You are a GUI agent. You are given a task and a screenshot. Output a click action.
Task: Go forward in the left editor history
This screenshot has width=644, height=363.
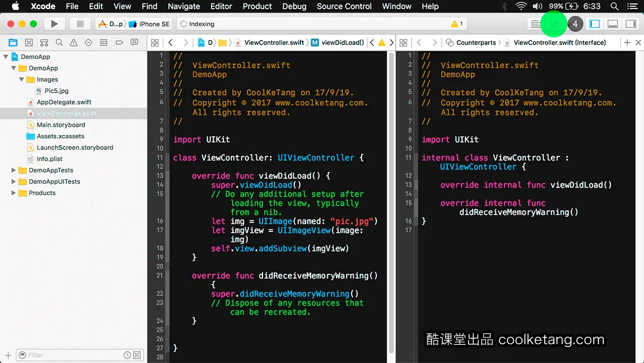click(x=185, y=43)
